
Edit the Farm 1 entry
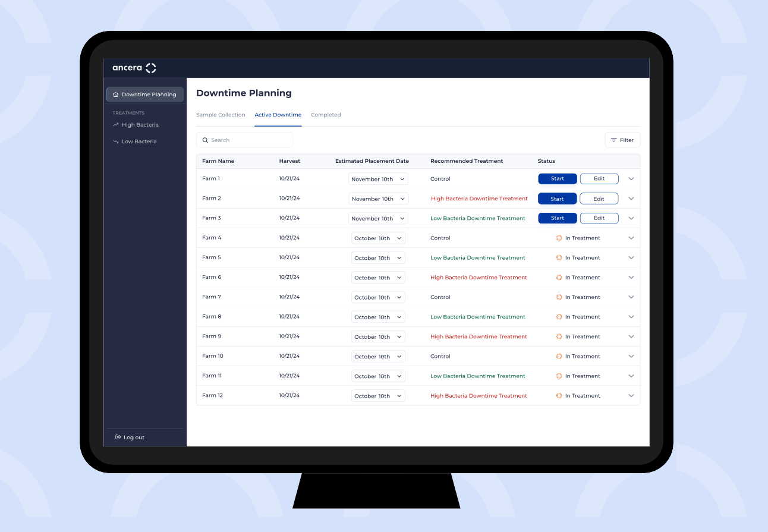pyautogui.click(x=599, y=178)
